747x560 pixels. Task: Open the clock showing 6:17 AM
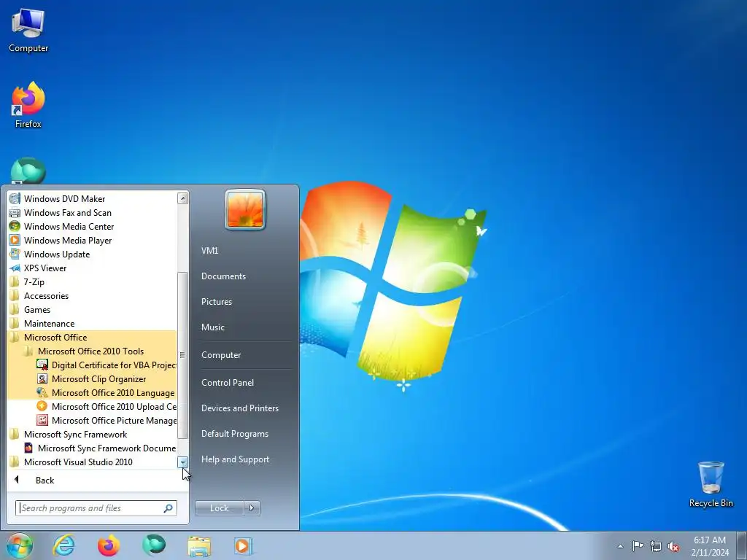pyautogui.click(x=710, y=546)
